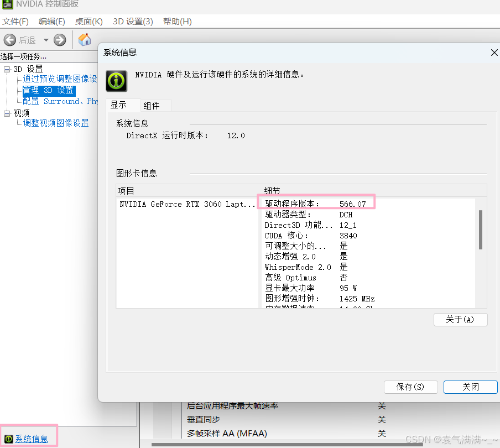This screenshot has height=448, width=500.
Task: Switch to the 组件 tab
Action: point(156,106)
